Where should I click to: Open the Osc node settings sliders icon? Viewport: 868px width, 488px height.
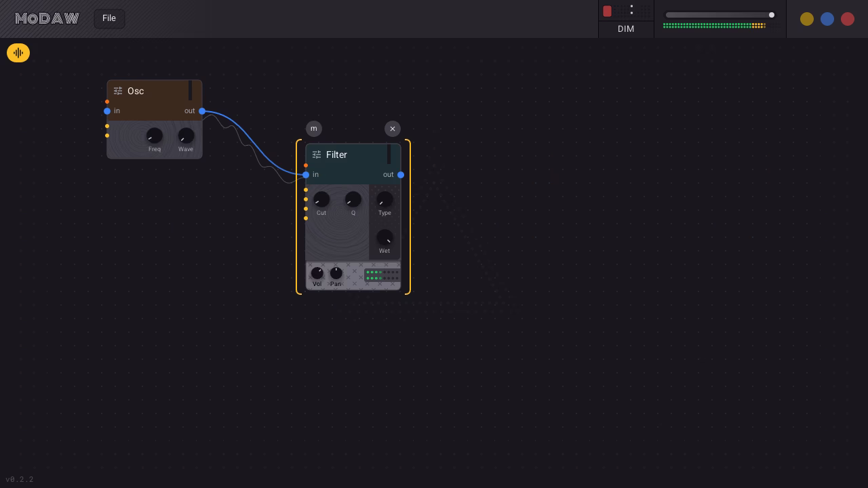point(118,91)
